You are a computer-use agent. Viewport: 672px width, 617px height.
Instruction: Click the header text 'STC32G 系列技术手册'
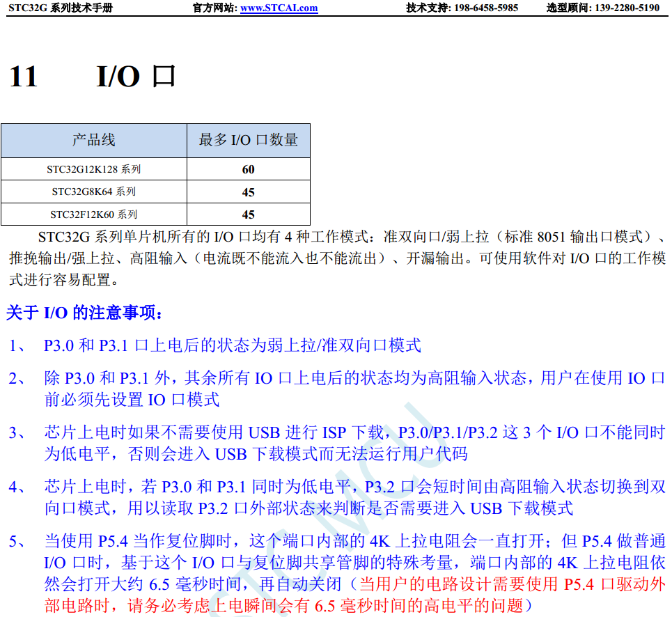tap(61, 8)
